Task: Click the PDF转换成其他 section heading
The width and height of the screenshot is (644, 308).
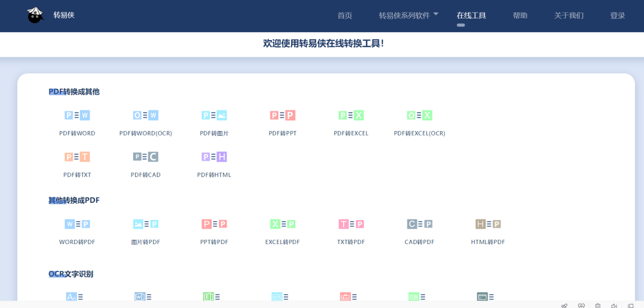Action: tap(74, 92)
